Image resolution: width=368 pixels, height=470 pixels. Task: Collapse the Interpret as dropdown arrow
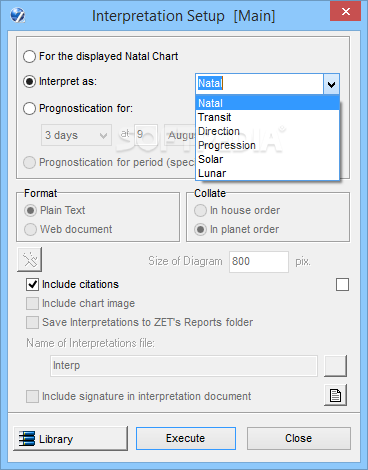tap(331, 84)
